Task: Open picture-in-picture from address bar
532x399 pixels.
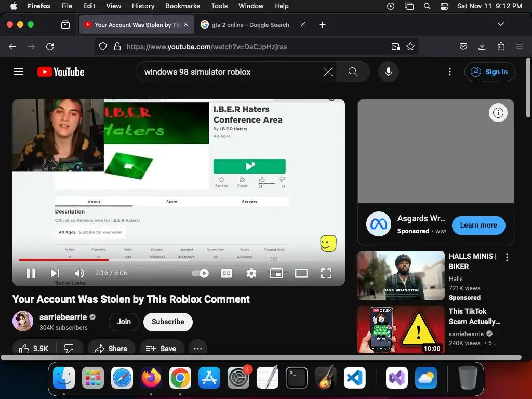Action: (395, 46)
